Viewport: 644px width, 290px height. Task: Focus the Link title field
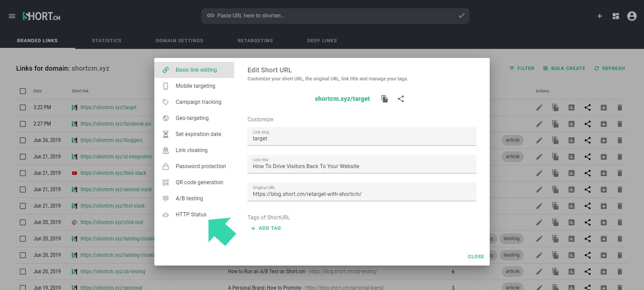(362, 164)
